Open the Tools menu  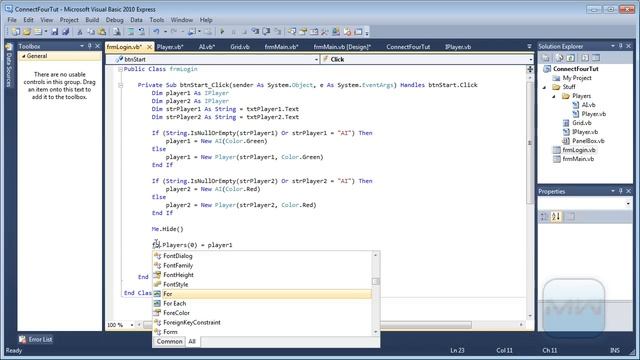pyautogui.click(x=156, y=20)
